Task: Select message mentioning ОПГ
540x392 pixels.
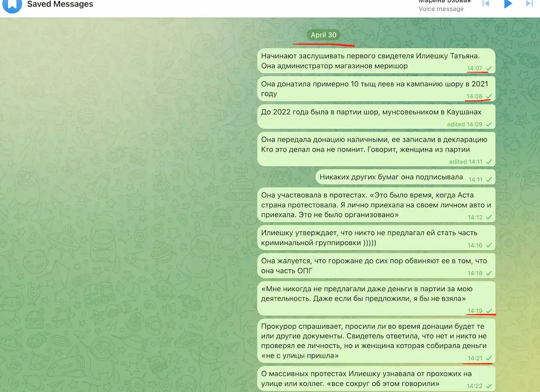Action: click(x=376, y=266)
